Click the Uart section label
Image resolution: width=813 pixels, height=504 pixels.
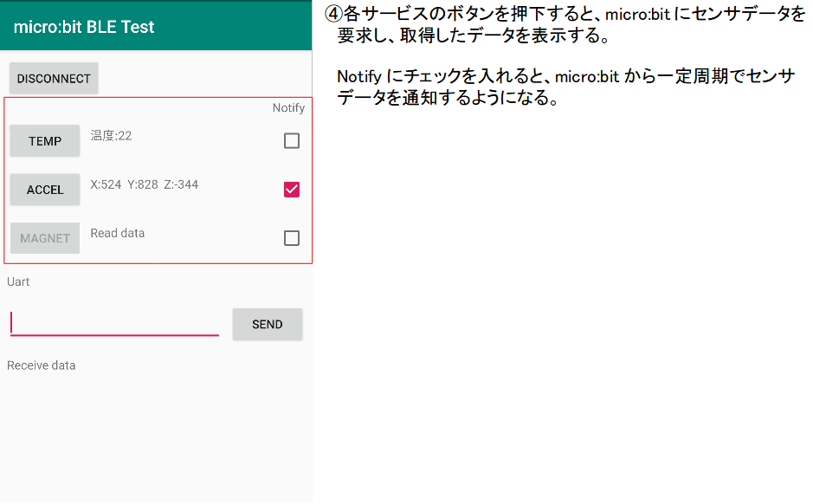click(x=18, y=281)
